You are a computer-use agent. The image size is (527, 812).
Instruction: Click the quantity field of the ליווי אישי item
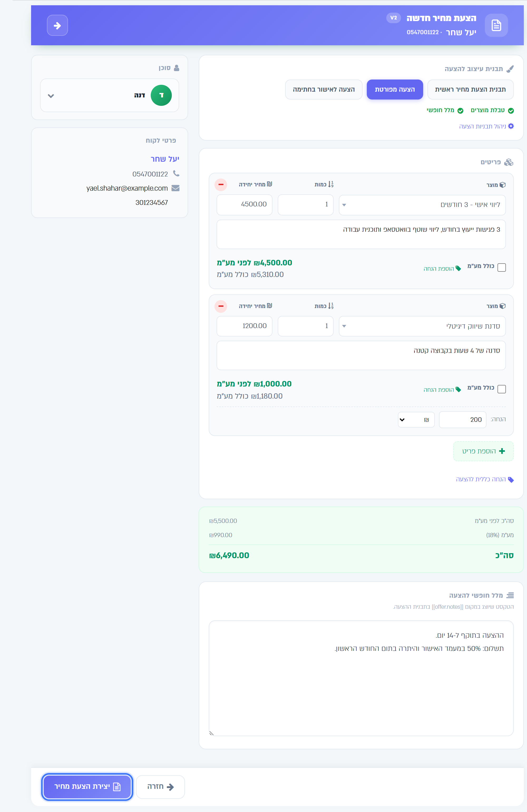[306, 205]
